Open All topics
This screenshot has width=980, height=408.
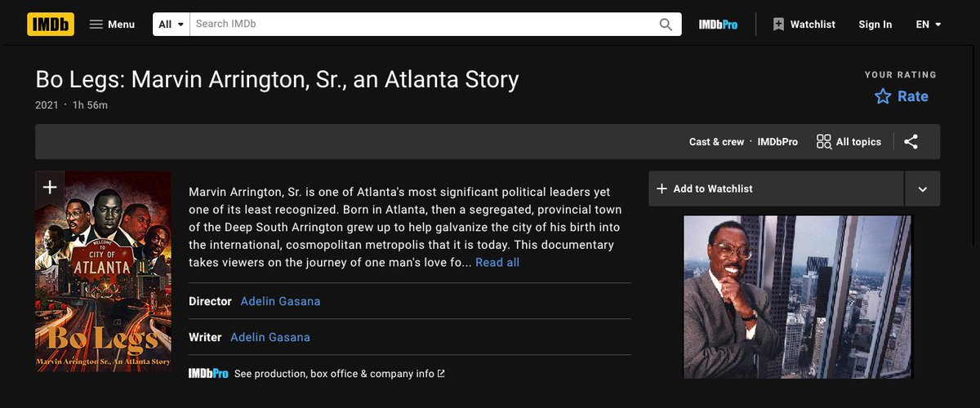849,142
